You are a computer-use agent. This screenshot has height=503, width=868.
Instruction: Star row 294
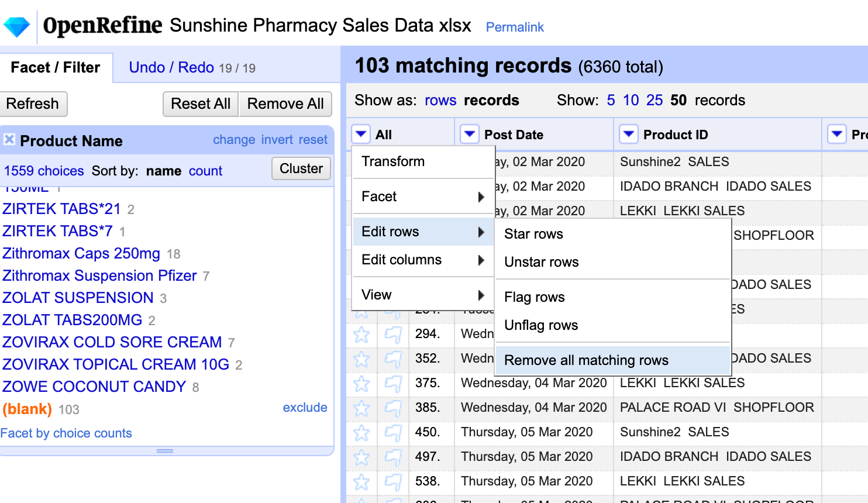361,335
